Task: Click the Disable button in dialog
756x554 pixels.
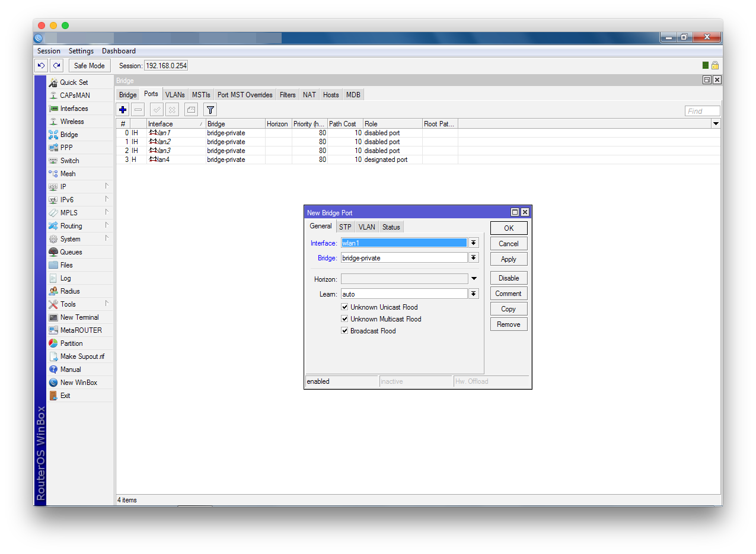Action: [509, 278]
